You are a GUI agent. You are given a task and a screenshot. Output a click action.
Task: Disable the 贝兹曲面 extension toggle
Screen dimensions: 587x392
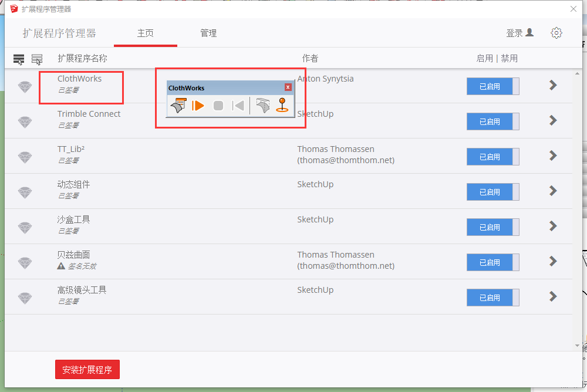coord(492,262)
